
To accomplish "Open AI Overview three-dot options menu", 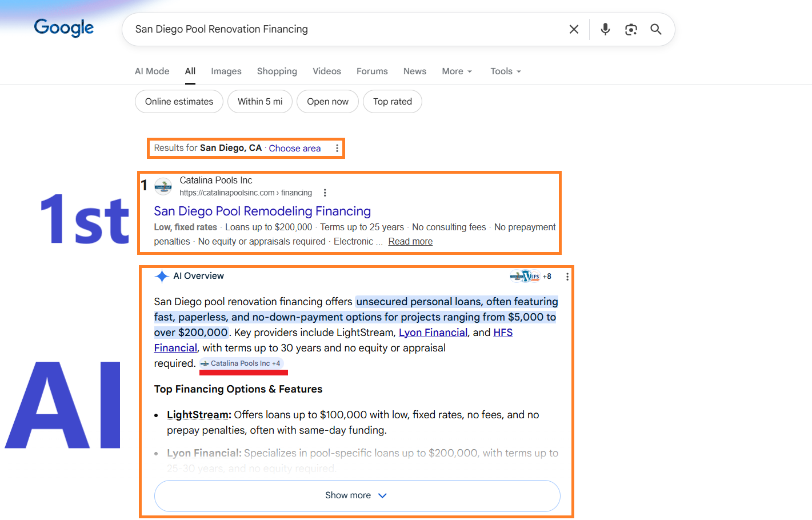I will tap(567, 277).
